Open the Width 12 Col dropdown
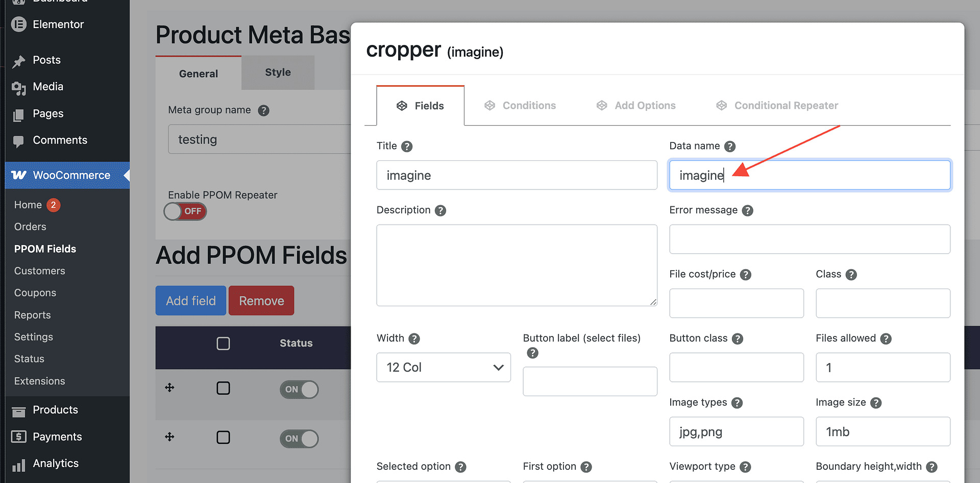 pyautogui.click(x=443, y=368)
